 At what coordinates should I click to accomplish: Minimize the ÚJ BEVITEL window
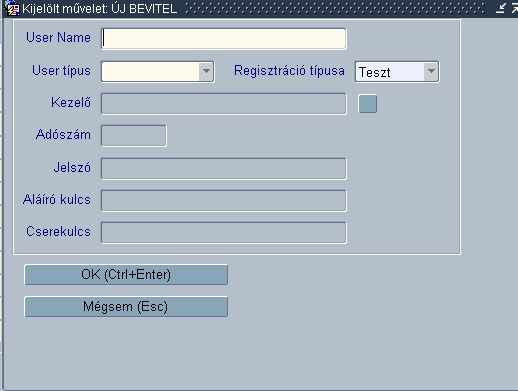click(500, 8)
